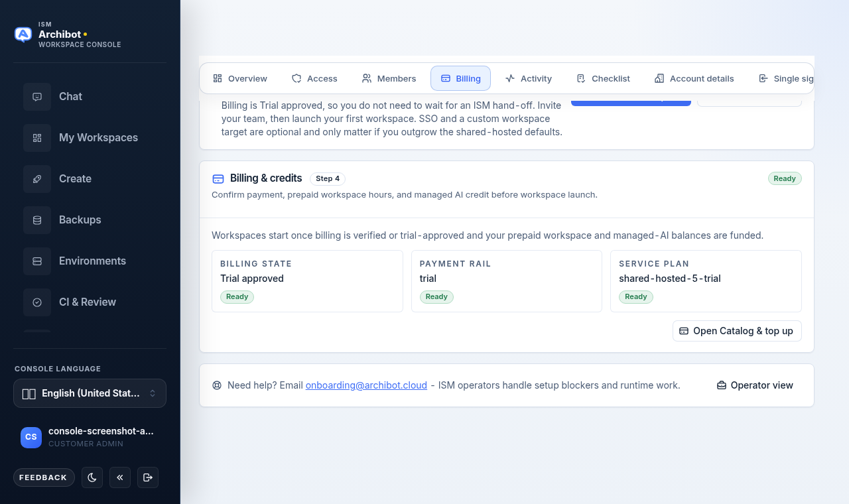Go to My Workspaces
Screen dimensions: 849x504
tap(90, 137)
